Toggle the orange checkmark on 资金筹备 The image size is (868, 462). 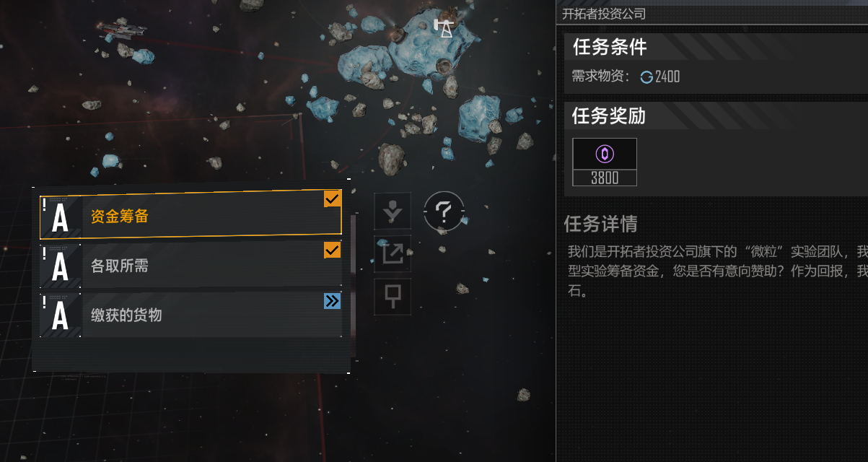[332, 199]
